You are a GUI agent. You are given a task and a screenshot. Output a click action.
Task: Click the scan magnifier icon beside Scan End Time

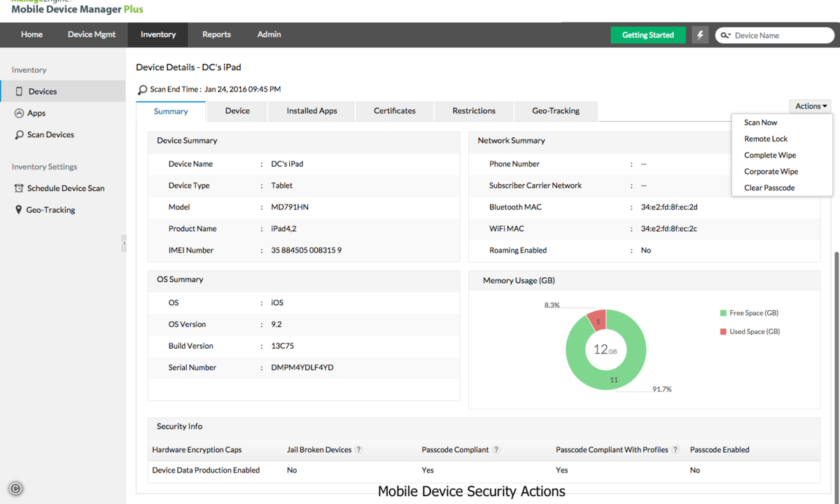(142, 90)
